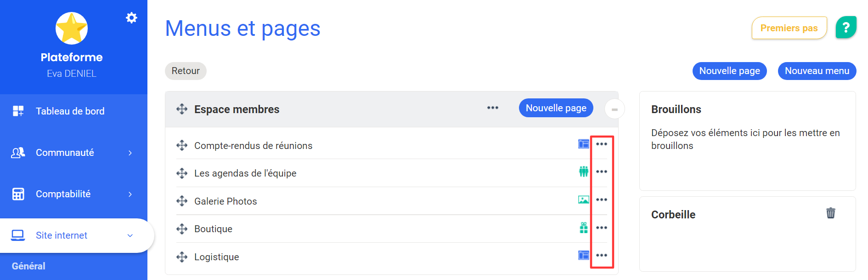Select the Logistique page row
Viewport: 868px width, 280px height.
392,257
